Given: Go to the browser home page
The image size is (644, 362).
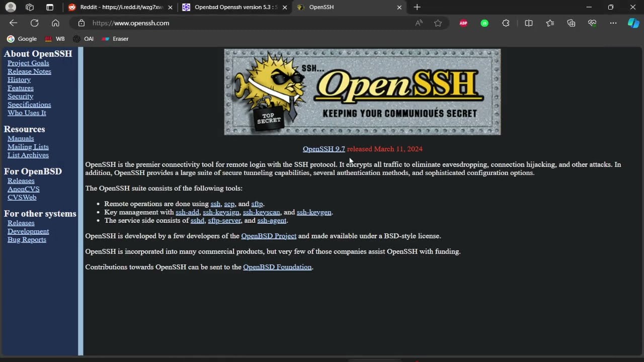Looking at the screenshot, I should [55, 23].
